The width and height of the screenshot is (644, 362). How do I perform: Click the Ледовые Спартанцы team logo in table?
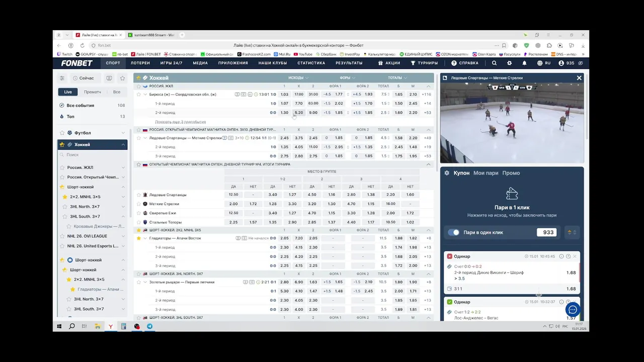click(145, 195)
